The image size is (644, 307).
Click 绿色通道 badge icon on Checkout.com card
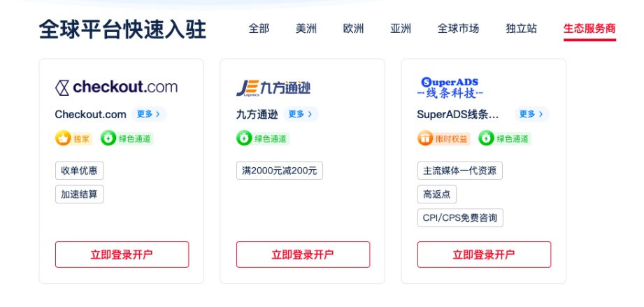point(108,138)
